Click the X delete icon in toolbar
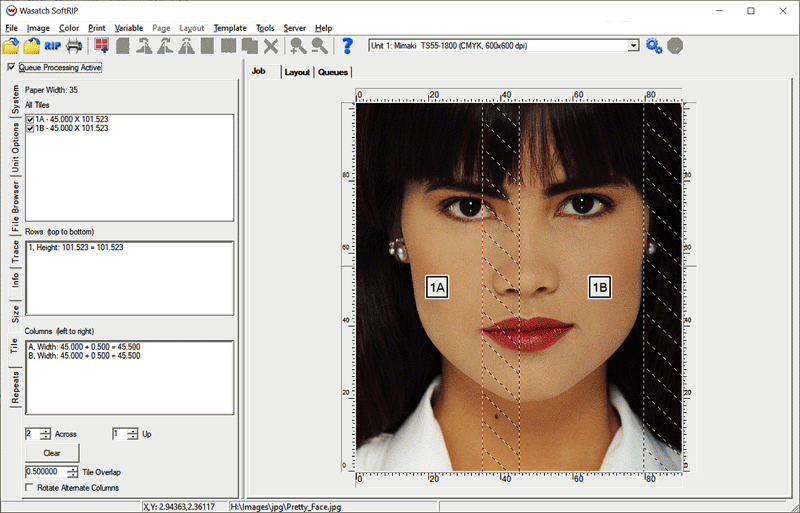Image resolution: width=800 pixels, height=513 pixels. coord(270,45)
